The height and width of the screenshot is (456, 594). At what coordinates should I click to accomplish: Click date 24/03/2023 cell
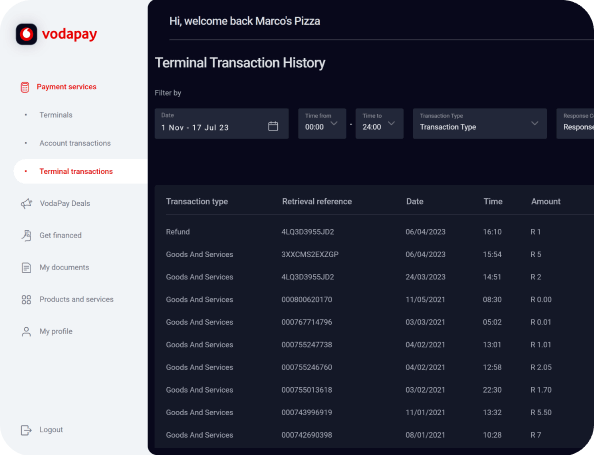point(425,277)
